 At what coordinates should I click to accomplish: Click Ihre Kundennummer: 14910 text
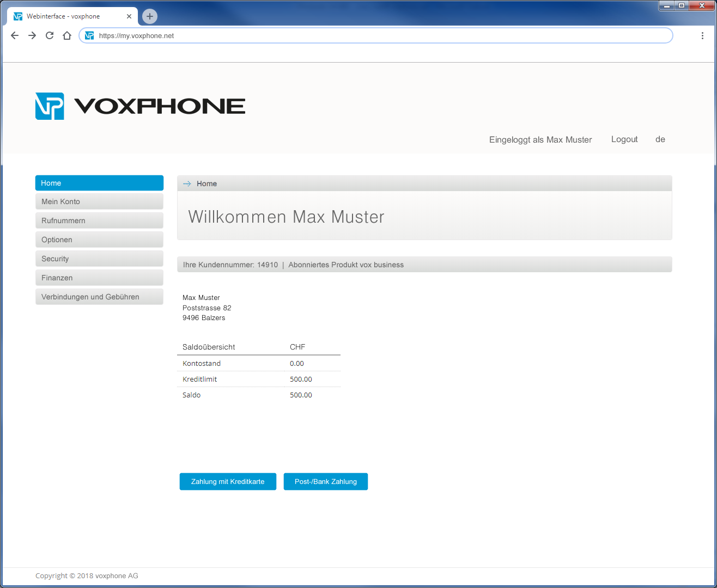[230, 265]
